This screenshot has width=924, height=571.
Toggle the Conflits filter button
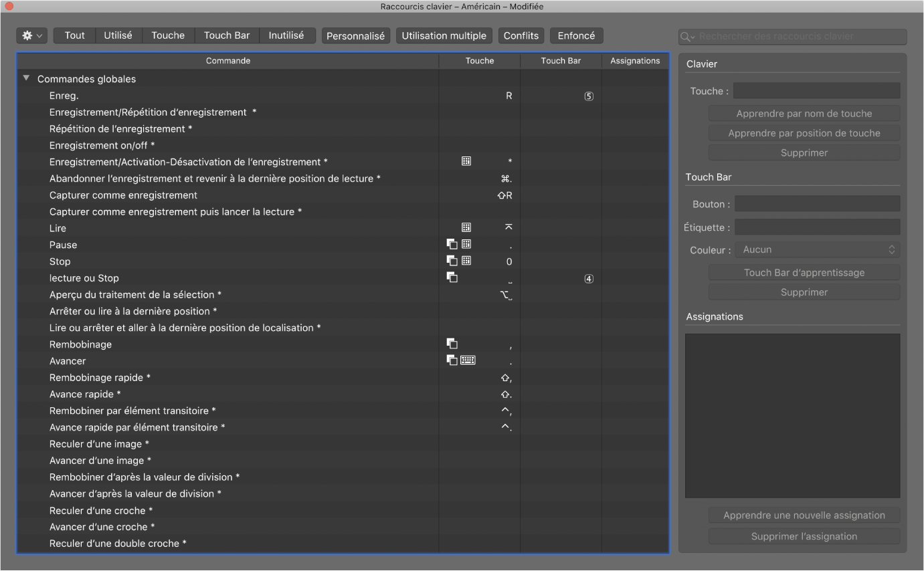click(x=521, y=36)
